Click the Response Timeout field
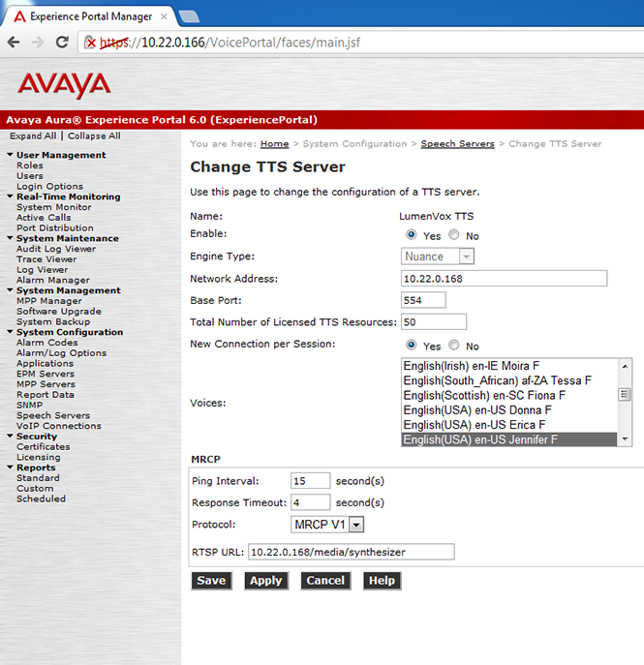This screenshot has width=644, height=665. point(310,502)
